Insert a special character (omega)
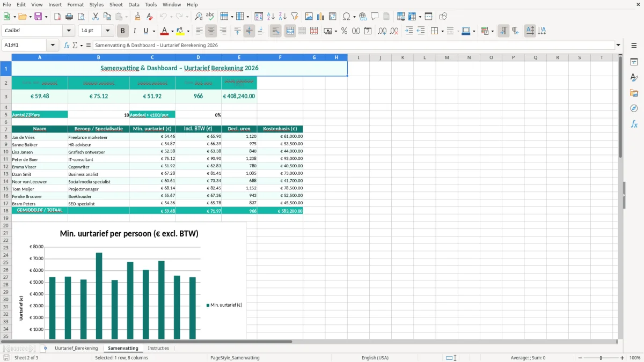Viewport: 644px width, 362px height. click(x=346, y=17)
